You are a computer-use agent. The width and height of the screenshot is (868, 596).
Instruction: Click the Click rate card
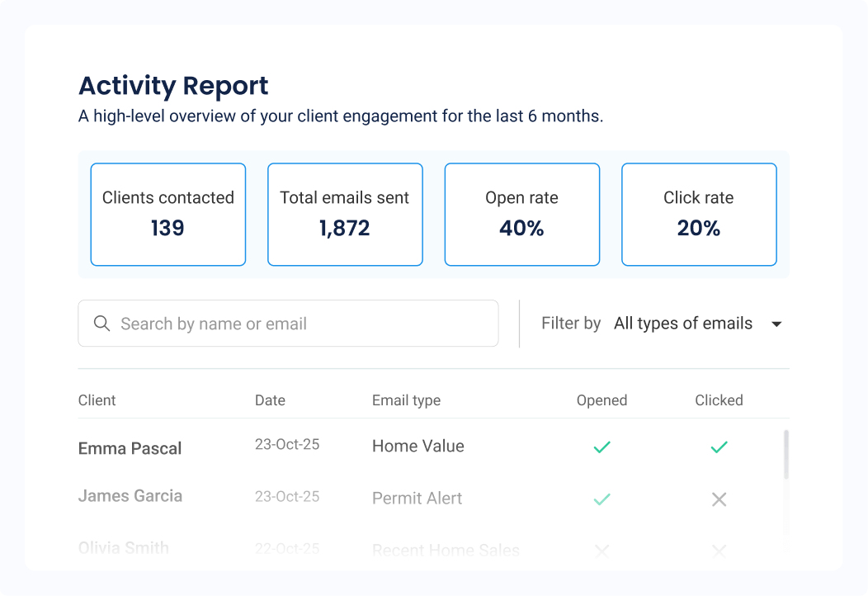click(699, 214)
